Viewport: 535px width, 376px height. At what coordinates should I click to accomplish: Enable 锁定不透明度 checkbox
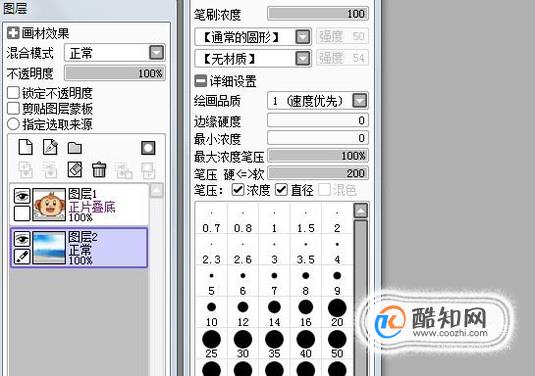(13, 92)
